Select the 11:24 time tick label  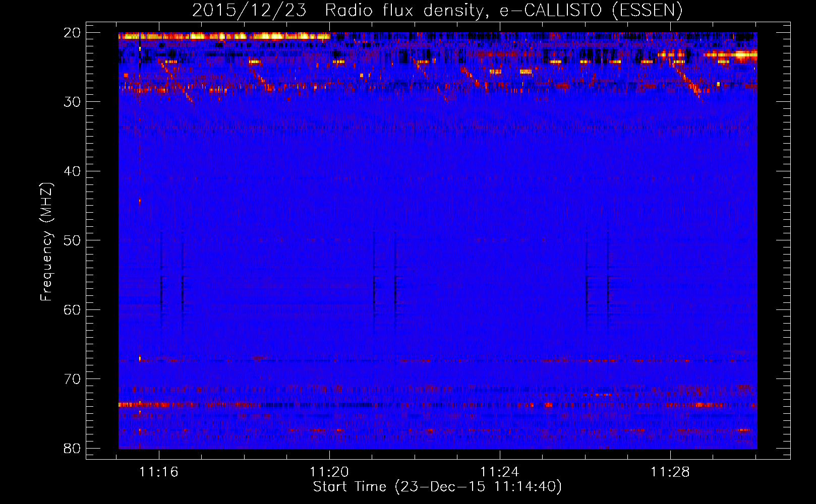point(500,472)
